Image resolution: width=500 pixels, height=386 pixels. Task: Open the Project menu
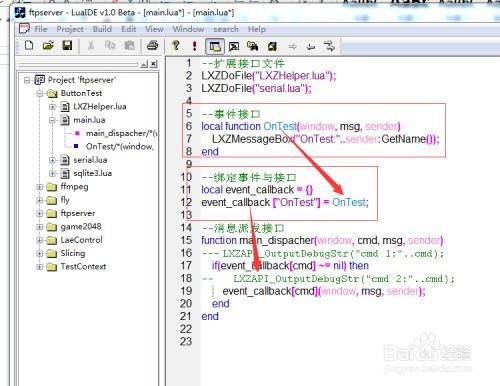pyautogui.click(x=70, y=29)
